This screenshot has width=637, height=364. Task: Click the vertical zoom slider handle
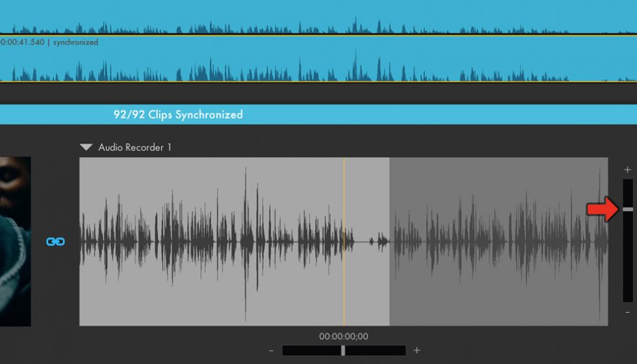pos(627,209)
